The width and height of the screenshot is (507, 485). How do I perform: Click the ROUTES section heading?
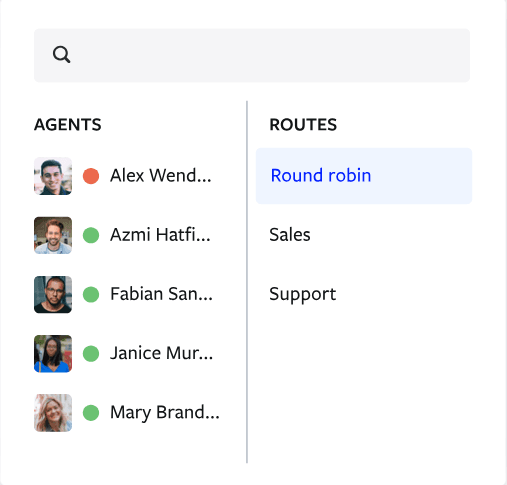pos(303,125)
